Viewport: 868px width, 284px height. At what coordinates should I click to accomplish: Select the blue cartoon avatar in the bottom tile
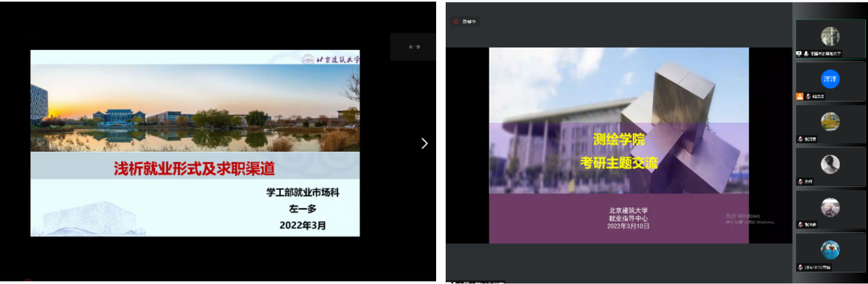[x=830, y=250]
